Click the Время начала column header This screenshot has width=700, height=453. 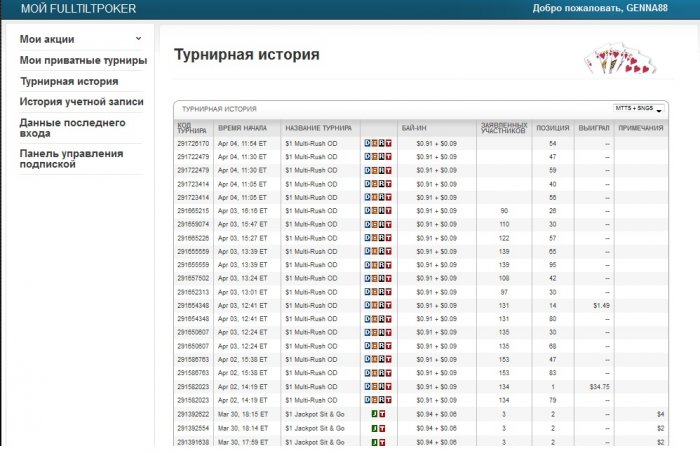(242, 128)
